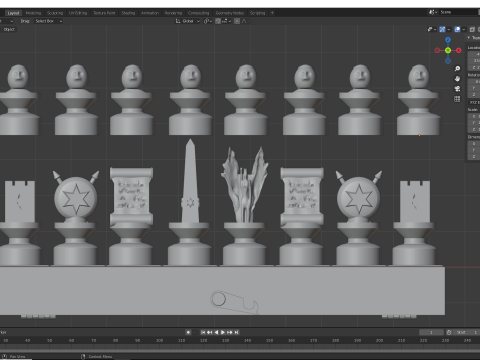Click frame 100 on timeline ruler
480x360 pixels.
(x=159, y=340)
